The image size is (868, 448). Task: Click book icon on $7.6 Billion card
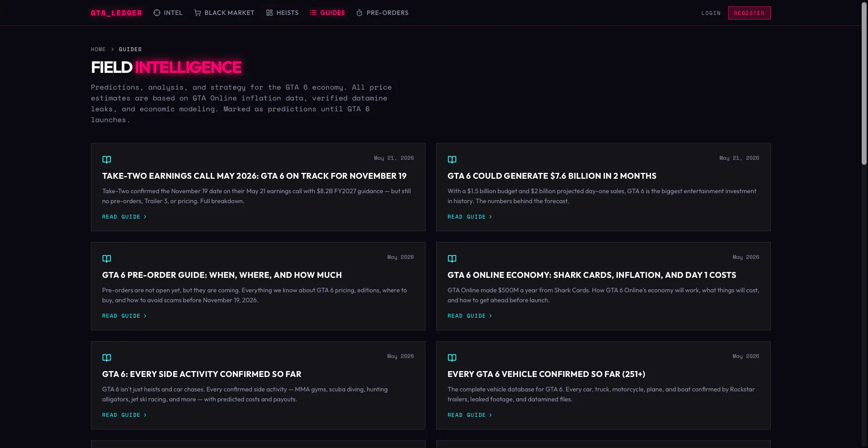tap(452, 160)
